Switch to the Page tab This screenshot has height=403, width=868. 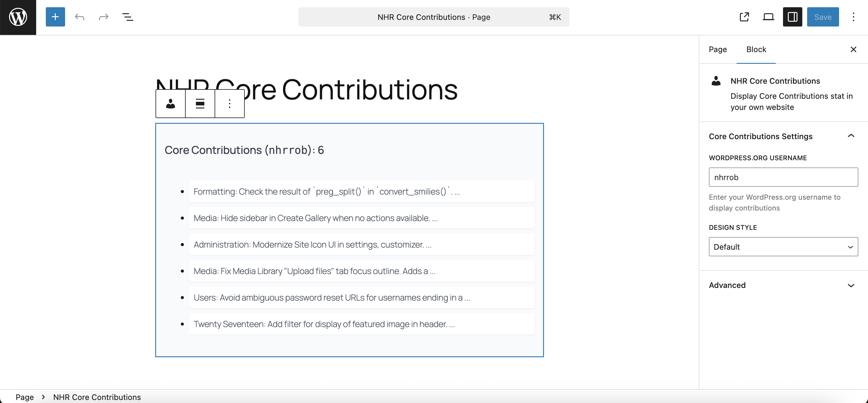click(718, 49)
